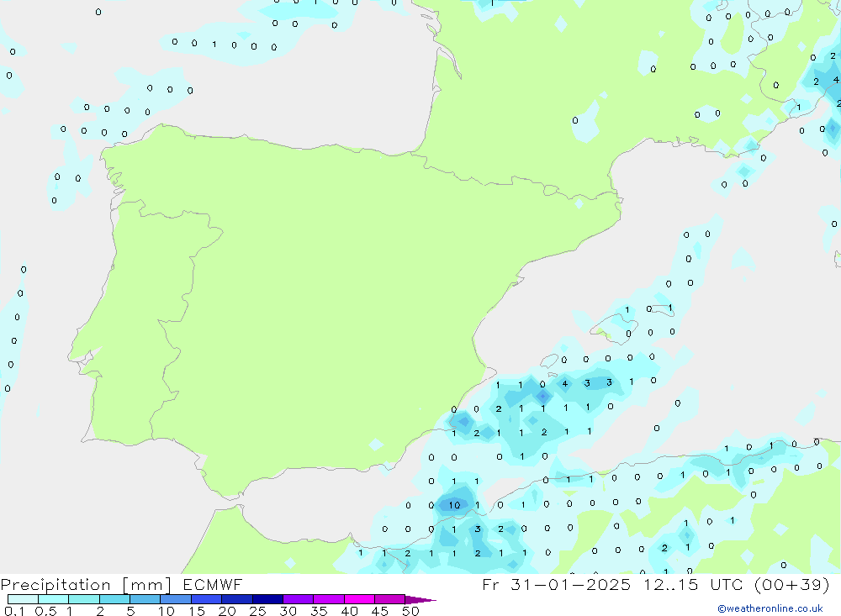841x616 pixels.
Task: Click the '12..15 UTC' time label
Action: [694, 584]
